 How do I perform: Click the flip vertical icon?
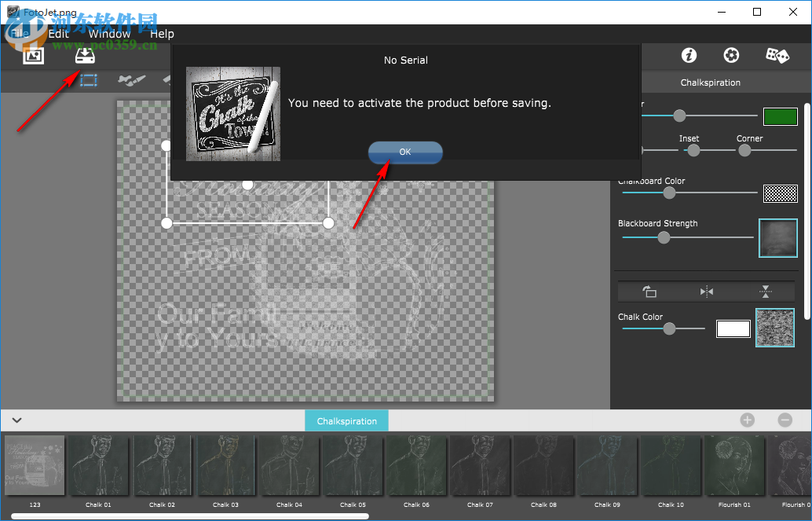pyautogui.click(x=766, y=292)
